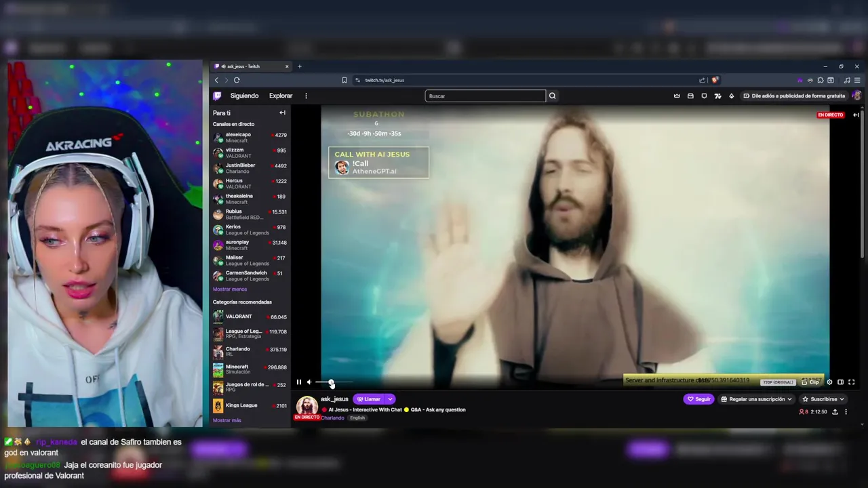Screen dimensions: 868x488
Task: Click the Twitch logo home icon
Action: [217, 96]
